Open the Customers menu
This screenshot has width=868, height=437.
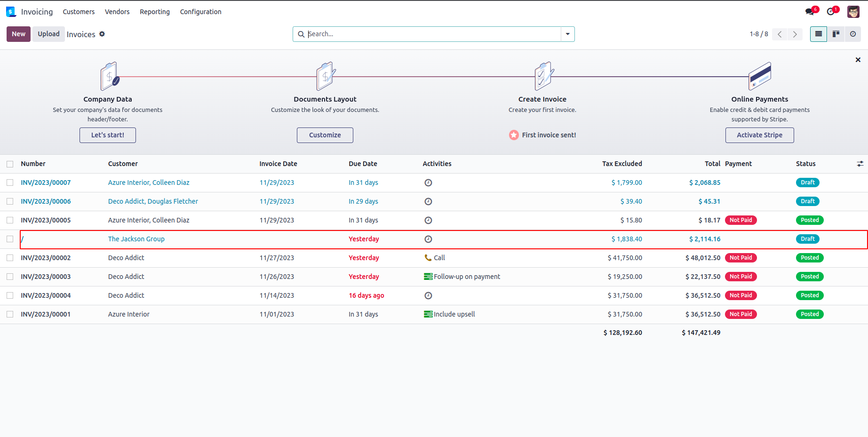point(79,12)
